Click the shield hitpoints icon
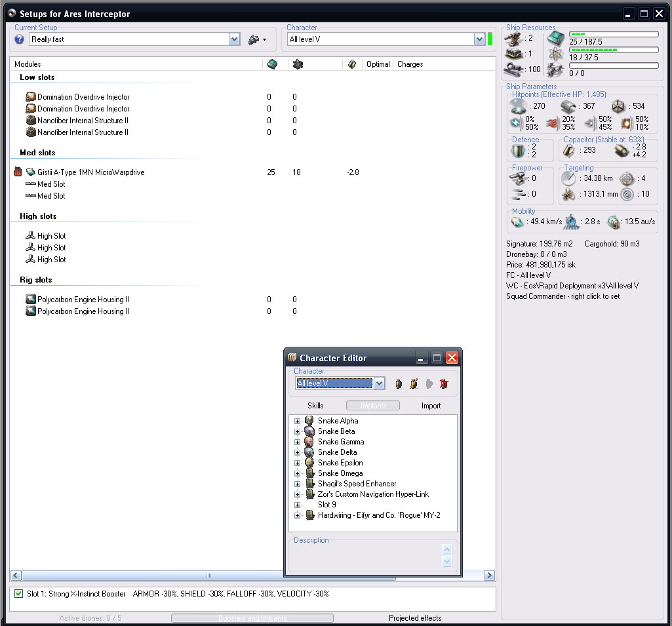This screenshot has height=626, width=672. 518,106
